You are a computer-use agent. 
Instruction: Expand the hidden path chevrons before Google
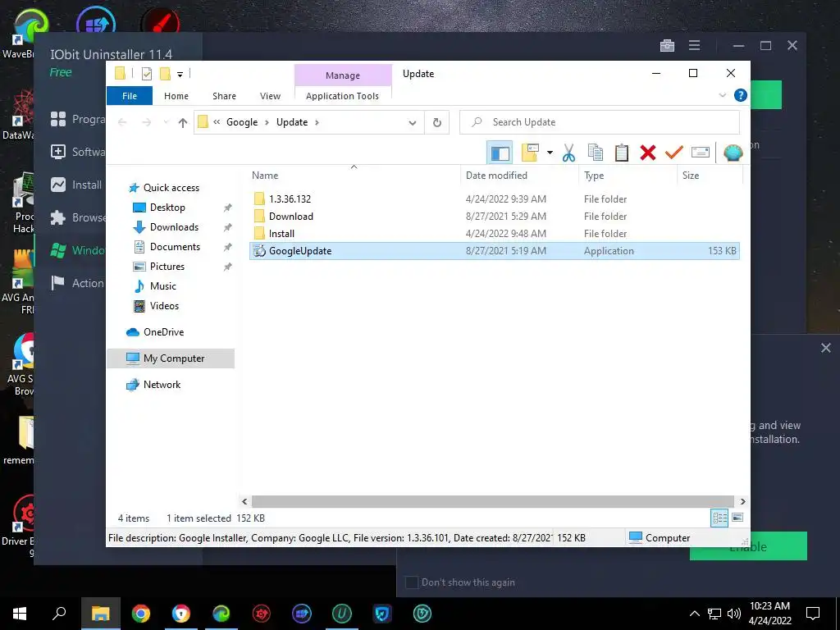point(217,122)
